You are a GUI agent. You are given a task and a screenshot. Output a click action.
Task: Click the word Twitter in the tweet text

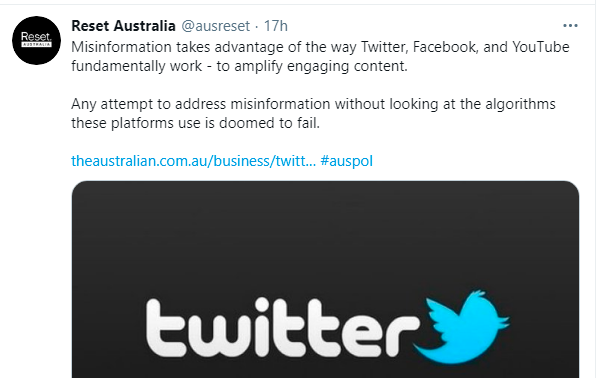coord(385,47)
